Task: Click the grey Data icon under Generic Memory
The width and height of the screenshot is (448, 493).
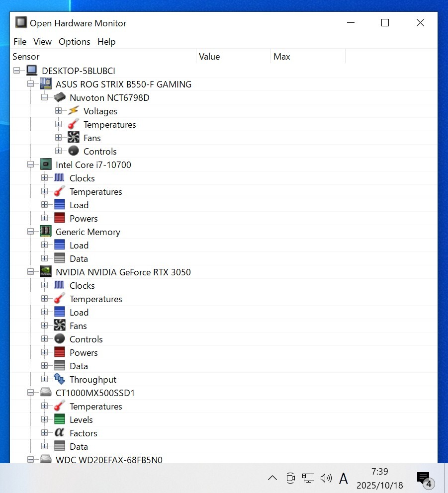Action: (60, 258)
